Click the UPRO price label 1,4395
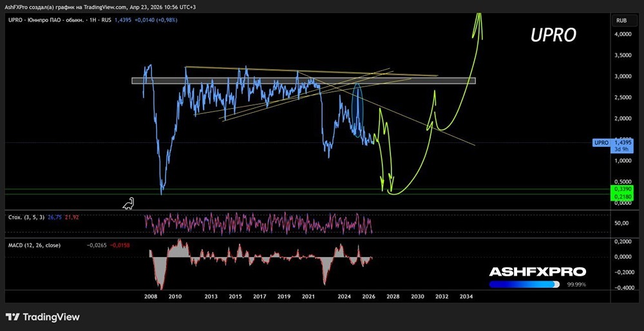This screenshot has width=644, height=331. 623,142
